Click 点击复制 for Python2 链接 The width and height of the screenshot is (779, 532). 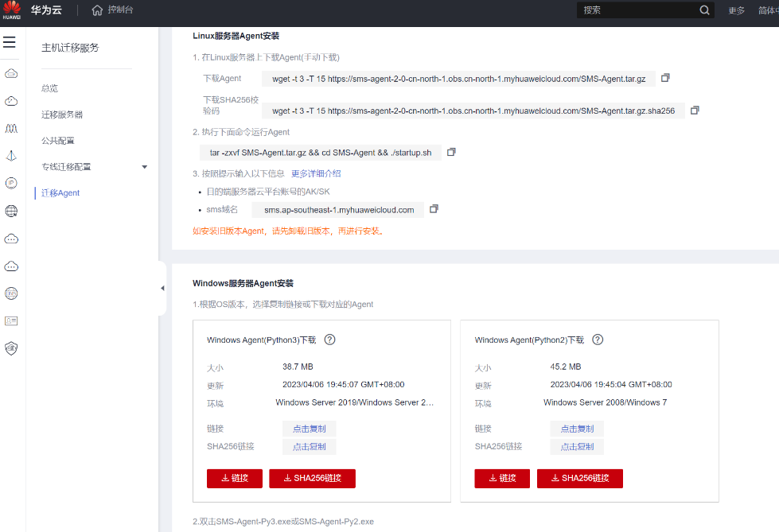tap(577, 429)
